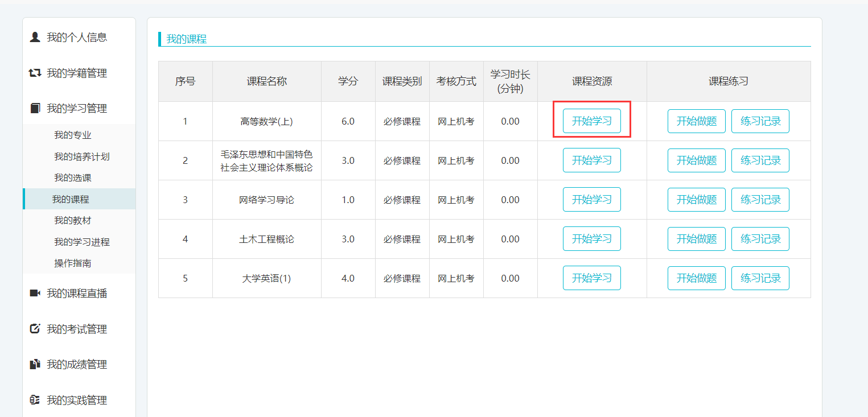Screen dimensions: 868x417
Task: Click 开始学习 for 高等数学(上)
Action: click(592, 121)
